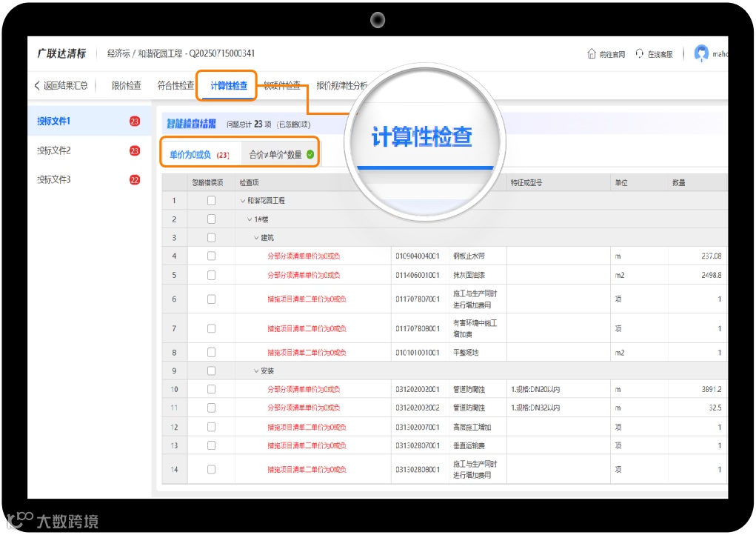Tick checkbox on row 10 管道防腐蚀 DN20
Viewport: 756px width, 535px height.
point(211,389)
